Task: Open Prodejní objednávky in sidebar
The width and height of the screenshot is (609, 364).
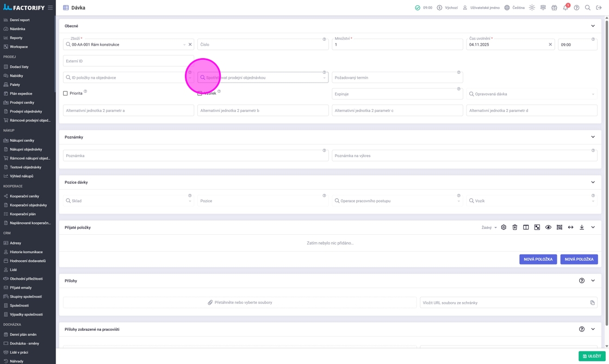Action: point(26,111)
